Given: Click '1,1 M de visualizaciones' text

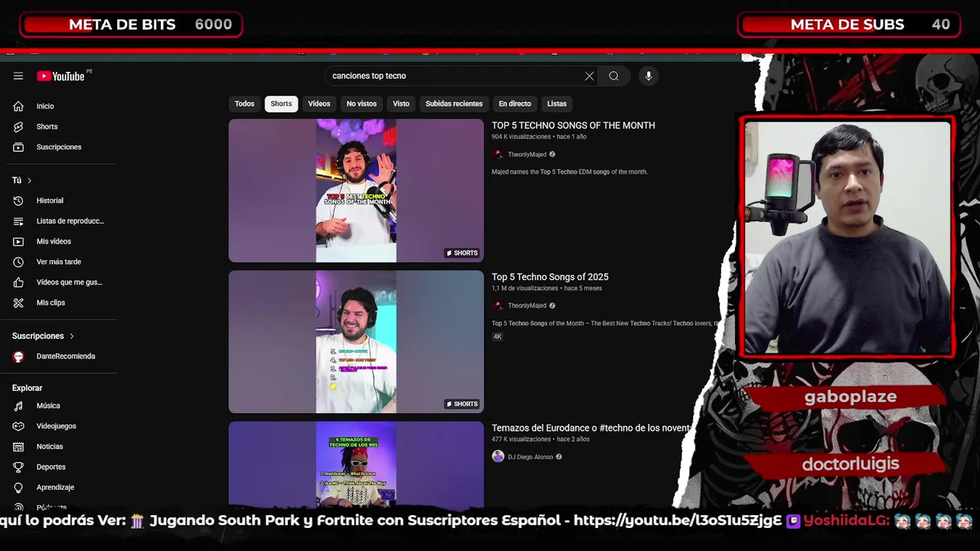Looking at the screenshot, I should point(524,289).
